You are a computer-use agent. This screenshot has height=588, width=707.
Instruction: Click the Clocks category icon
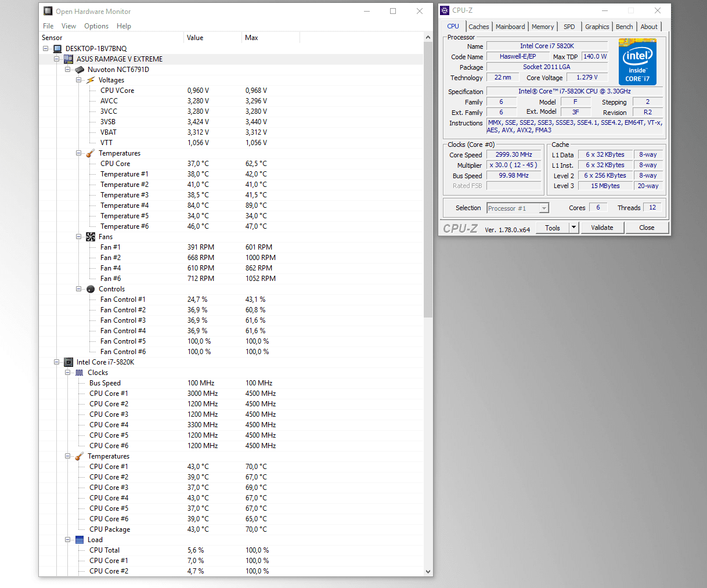pos(80,373)
